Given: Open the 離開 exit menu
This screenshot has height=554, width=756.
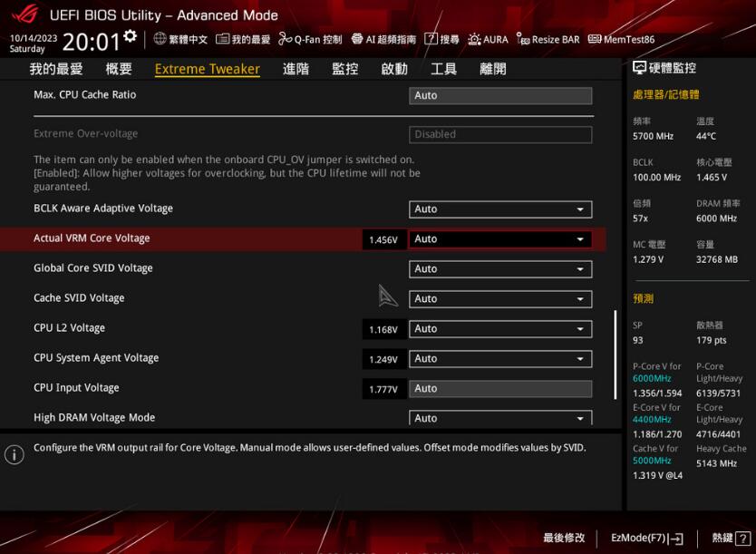Looking at the screenshot, I should tap(493, 68).
